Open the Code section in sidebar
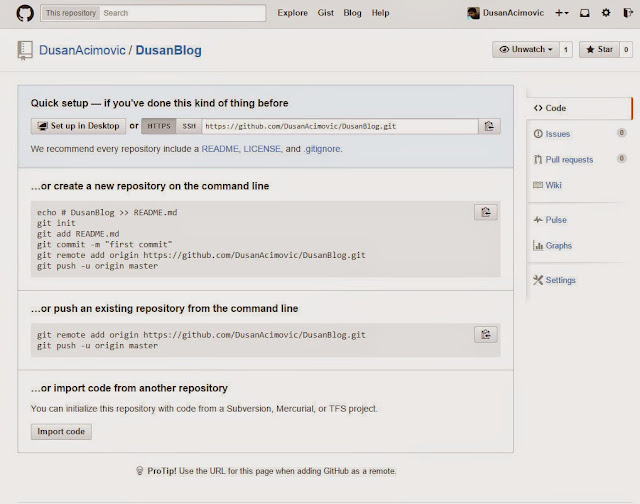Viewport: 640px width, 504px height. tap(580, 108)
